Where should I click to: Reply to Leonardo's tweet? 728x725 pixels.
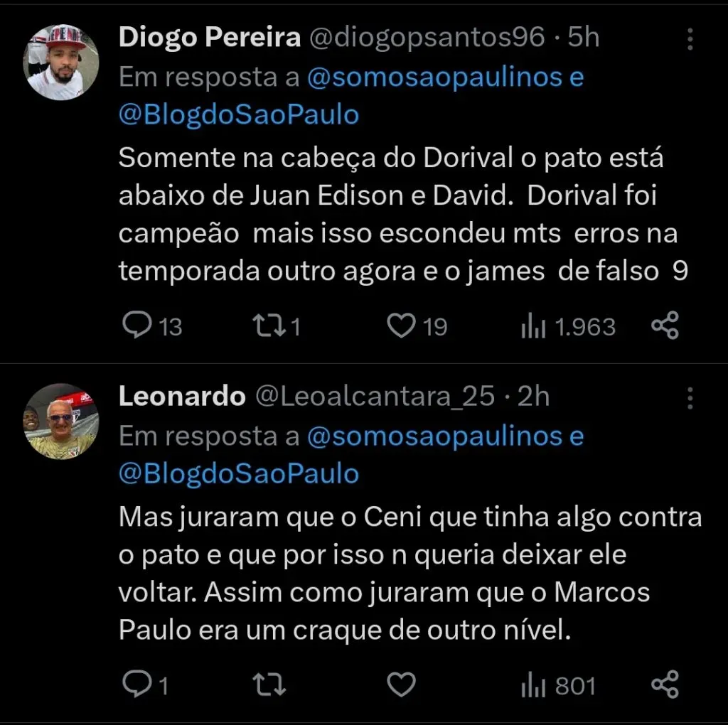pos(134,684)
